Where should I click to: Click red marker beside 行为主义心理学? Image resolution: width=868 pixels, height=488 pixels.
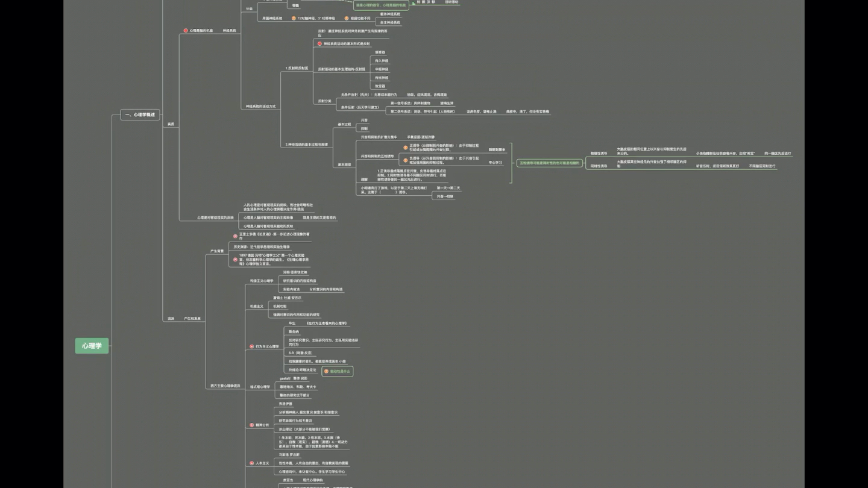pos(252,346)
